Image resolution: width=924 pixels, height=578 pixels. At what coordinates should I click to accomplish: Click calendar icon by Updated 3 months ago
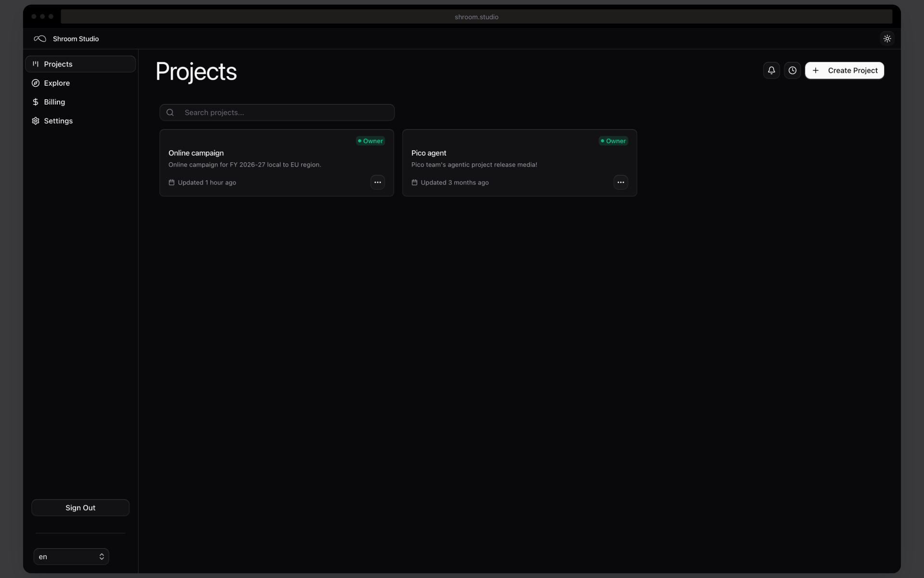(414, 183)
